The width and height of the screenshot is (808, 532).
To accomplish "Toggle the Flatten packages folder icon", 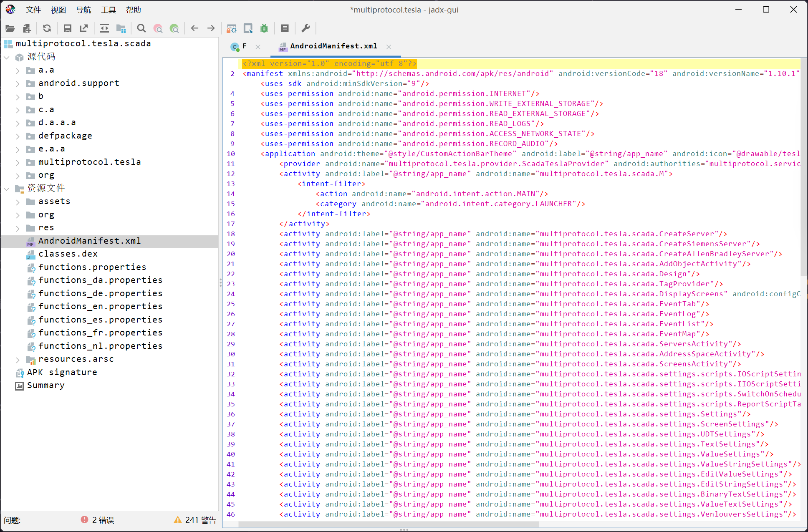I will point(121,28).
